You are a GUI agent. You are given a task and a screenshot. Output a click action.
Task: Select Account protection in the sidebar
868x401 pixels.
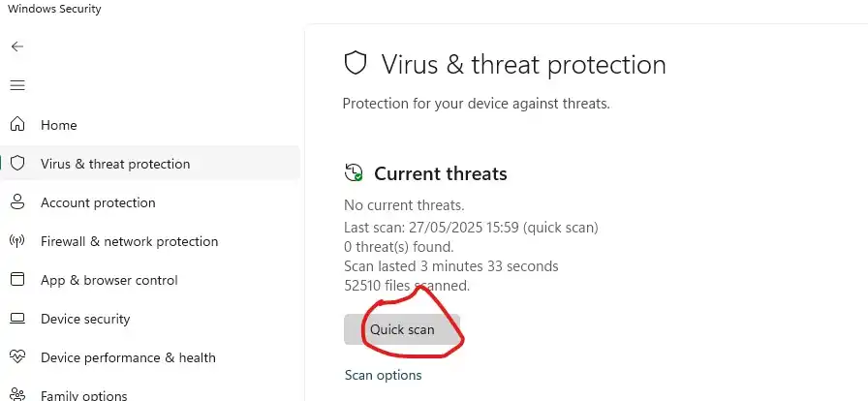(98, 202)
